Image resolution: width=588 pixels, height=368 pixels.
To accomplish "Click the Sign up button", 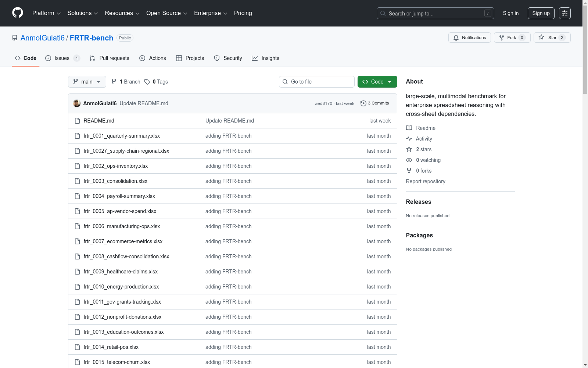I will pos(541,13).
